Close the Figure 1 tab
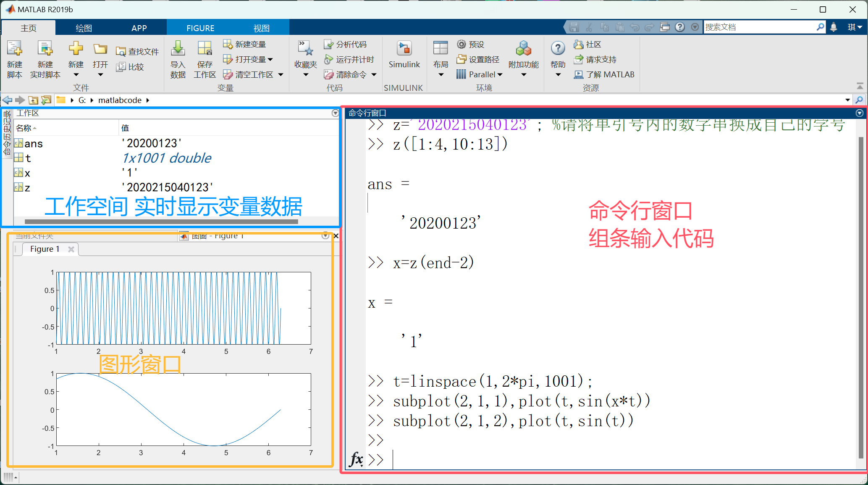 [x=71, y=249]
